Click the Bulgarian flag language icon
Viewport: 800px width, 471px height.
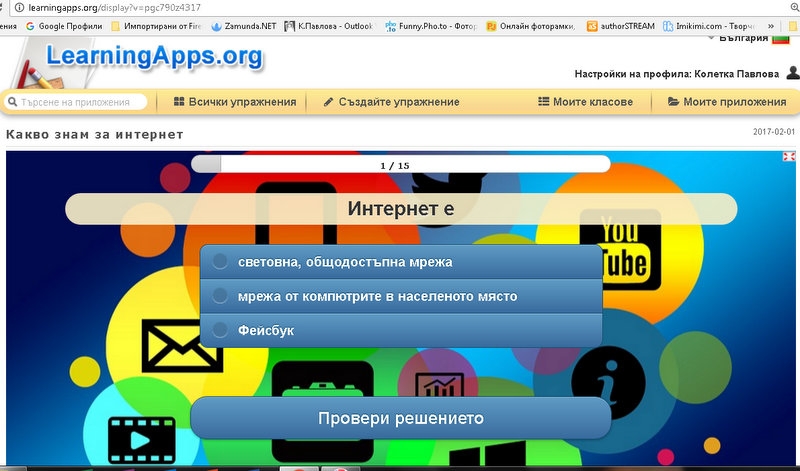[781, 39]
